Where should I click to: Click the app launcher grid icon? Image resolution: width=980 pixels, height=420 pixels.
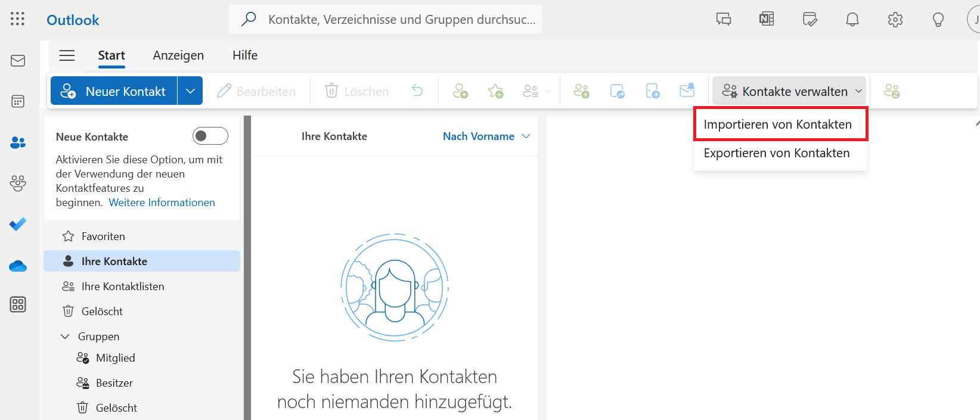click(18, 19)
